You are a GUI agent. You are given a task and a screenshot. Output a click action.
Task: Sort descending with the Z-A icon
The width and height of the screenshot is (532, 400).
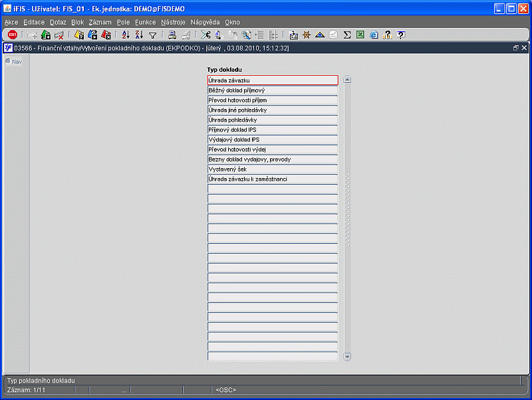(x=139, y=35)
